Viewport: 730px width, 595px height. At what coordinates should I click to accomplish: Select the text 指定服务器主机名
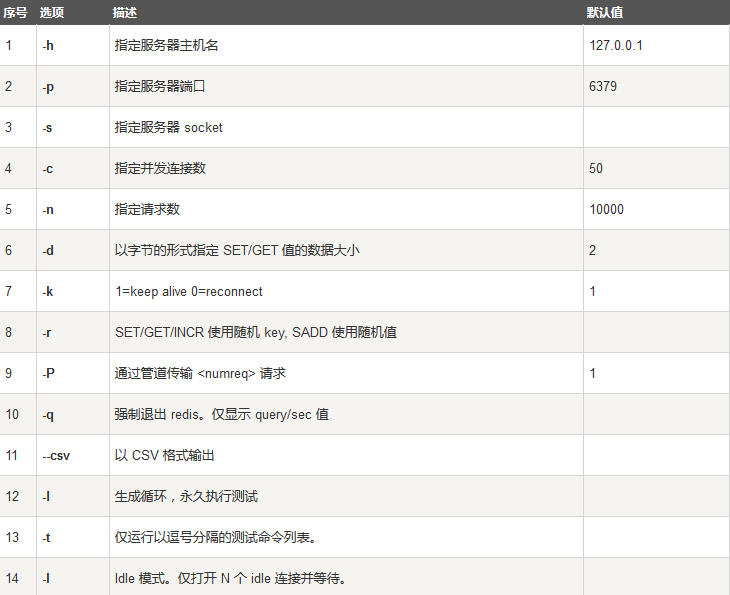[166, 45]
